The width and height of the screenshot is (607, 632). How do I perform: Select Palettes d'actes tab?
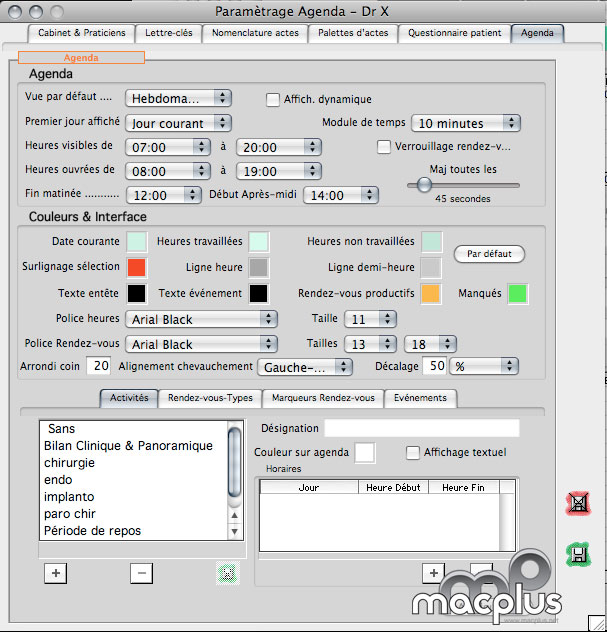click(353, 33)
